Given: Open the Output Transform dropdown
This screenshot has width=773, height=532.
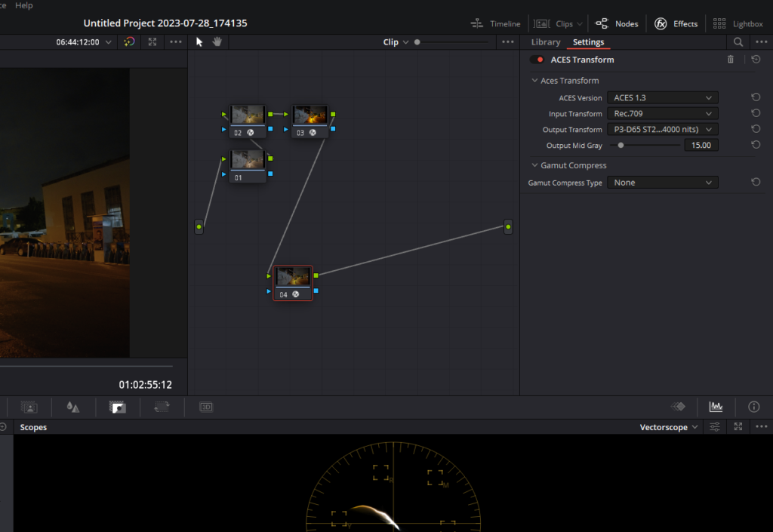Looking at the screenshot, I should pos(662,129).
